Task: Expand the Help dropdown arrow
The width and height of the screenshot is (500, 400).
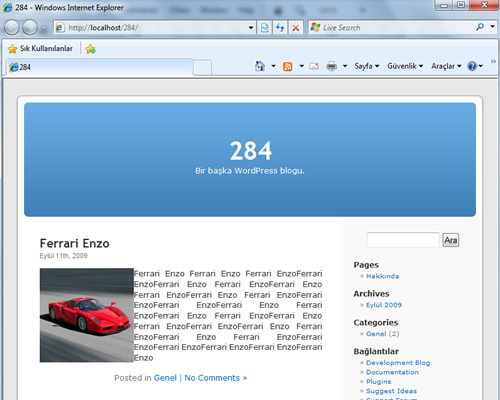Action: [481, 66]
